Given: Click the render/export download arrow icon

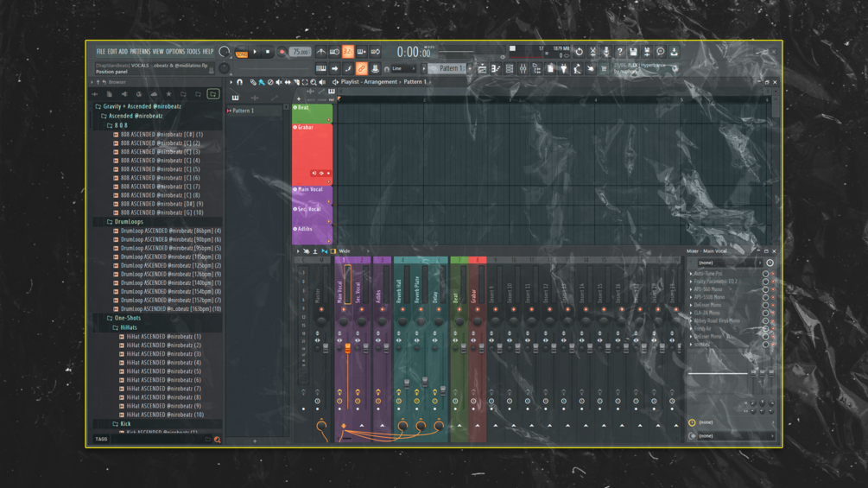Looking at the screenshot, I should (675, 52).
